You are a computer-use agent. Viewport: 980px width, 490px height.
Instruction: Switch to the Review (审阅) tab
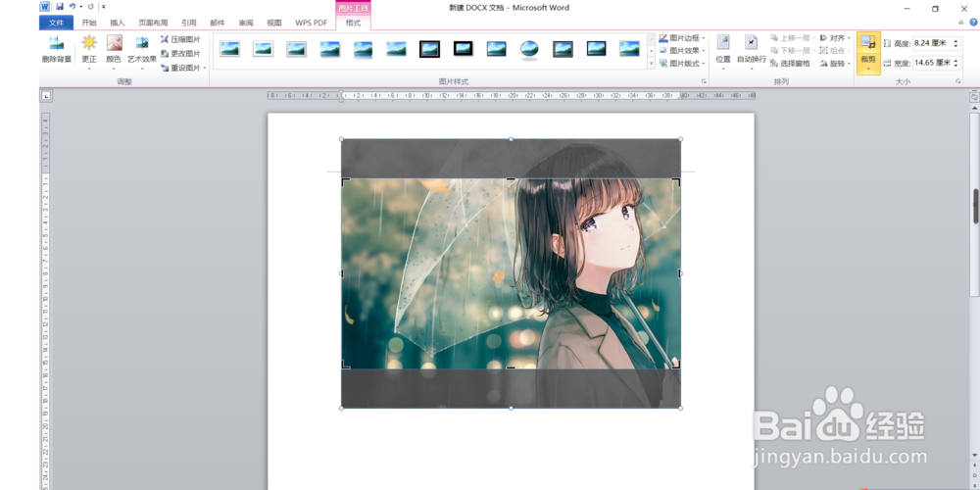pos(246,23)
